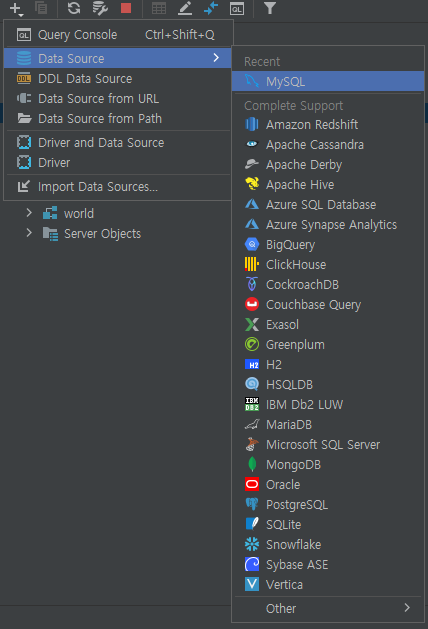The width and height of the screenshot is (428, 629).
Task: Click the Edit Source pencil icon
Action: click(185, 8)
